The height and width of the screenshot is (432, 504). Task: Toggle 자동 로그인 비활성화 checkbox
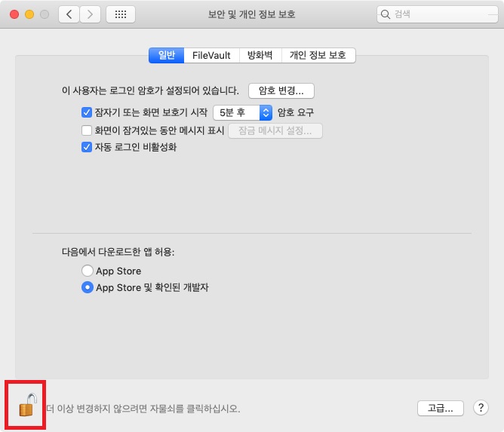(87, 147)
